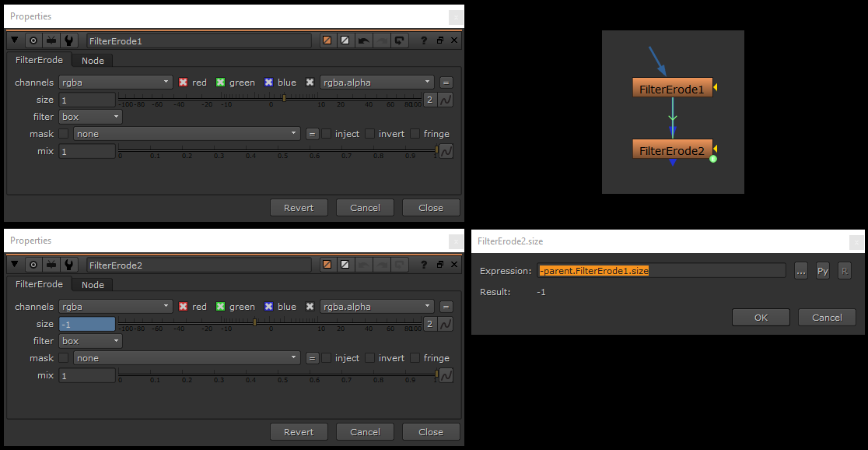868x450 pixels.
Task: Enable the invert checkbox on FilterErode2
Action: point(369,357)
